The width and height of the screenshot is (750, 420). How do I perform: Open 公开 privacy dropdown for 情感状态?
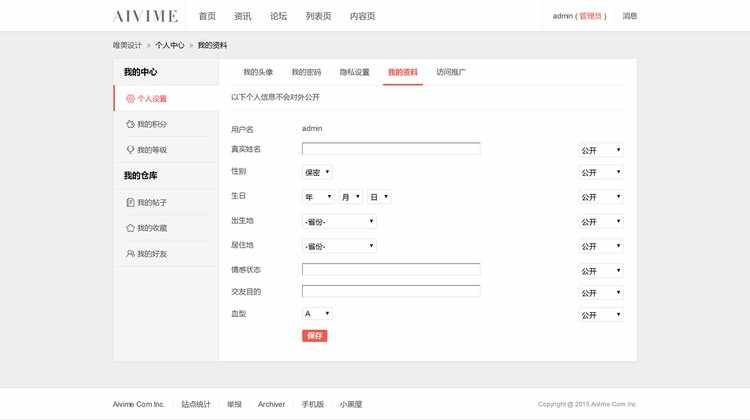point(600,271)
